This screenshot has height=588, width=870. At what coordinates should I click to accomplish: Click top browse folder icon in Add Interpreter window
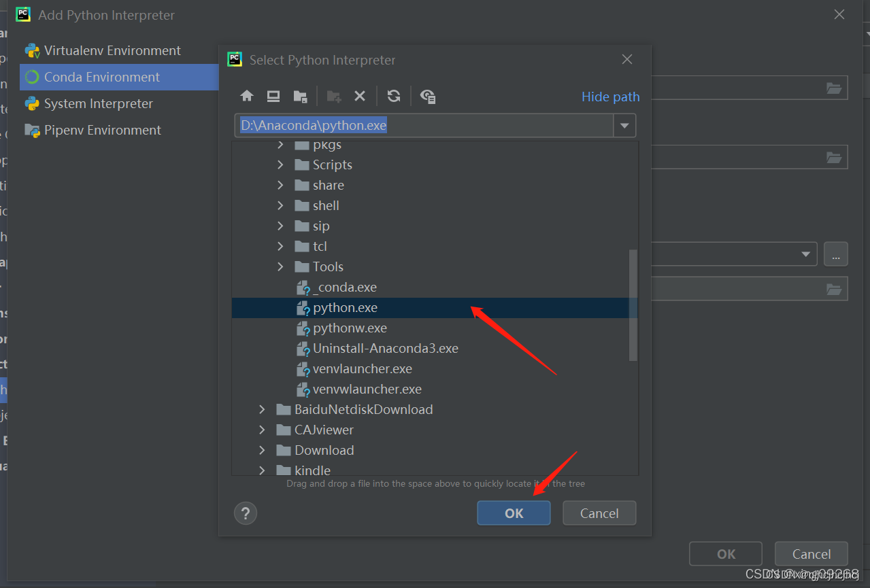tap(834, 88)
